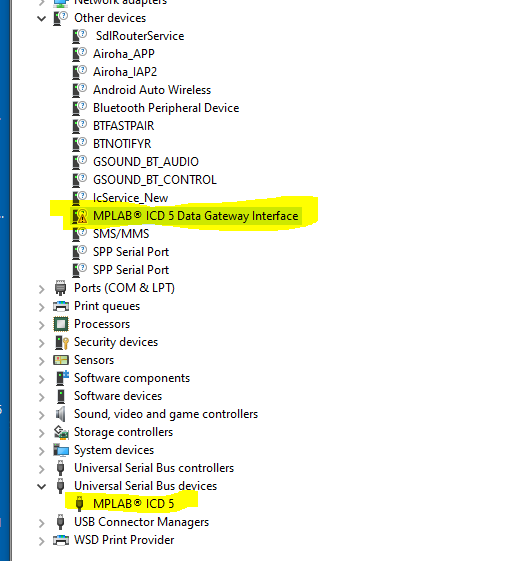This screenshot has height=561, width=507.
Task: Select the SdlRouterService entry
Action: (140, 36)
